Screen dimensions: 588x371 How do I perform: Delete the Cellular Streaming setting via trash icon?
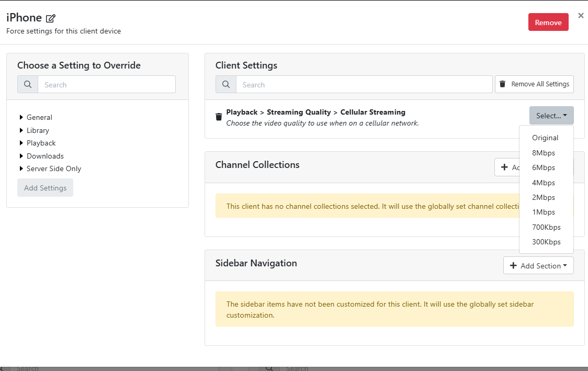[219, 117]
